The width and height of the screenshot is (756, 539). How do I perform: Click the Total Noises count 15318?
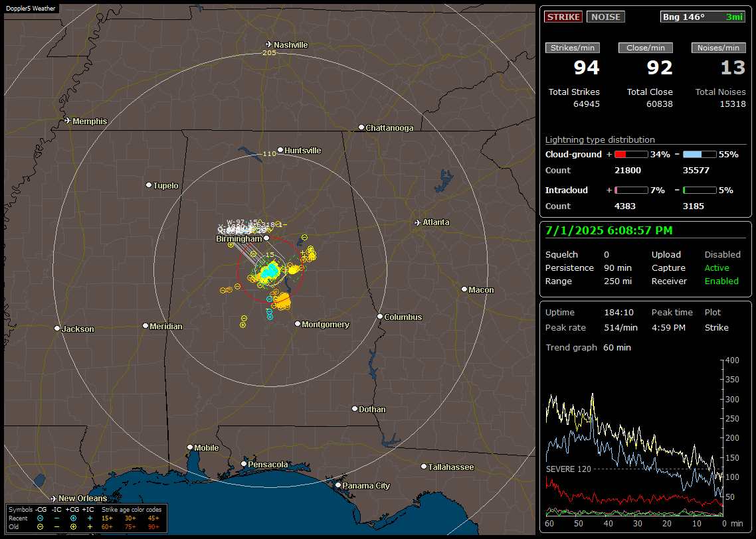pos(732,104)
